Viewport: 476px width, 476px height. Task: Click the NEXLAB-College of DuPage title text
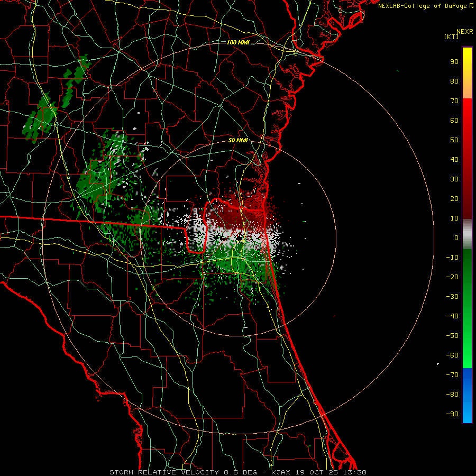[422, 6]
